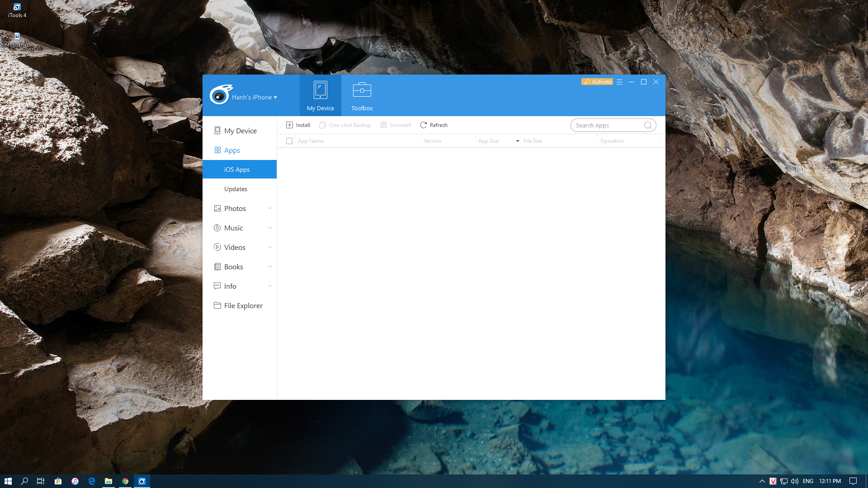Click the Books sidebar icon
The image size is (868, 488).
click(217, 267)
